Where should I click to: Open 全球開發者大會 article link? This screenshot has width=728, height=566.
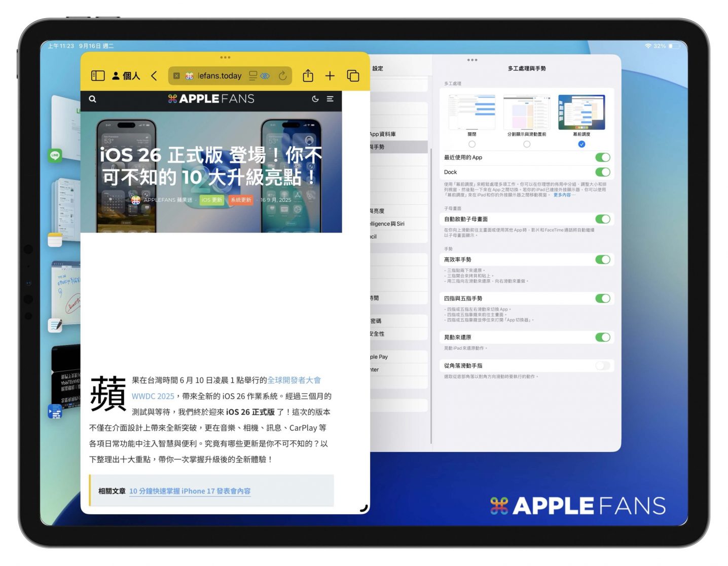pyautogui.click(x=294, y=380)
